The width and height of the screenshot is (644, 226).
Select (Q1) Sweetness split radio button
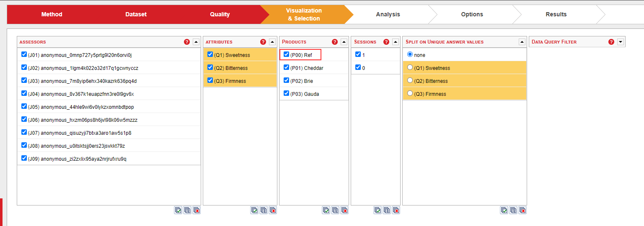pos(410,68)
